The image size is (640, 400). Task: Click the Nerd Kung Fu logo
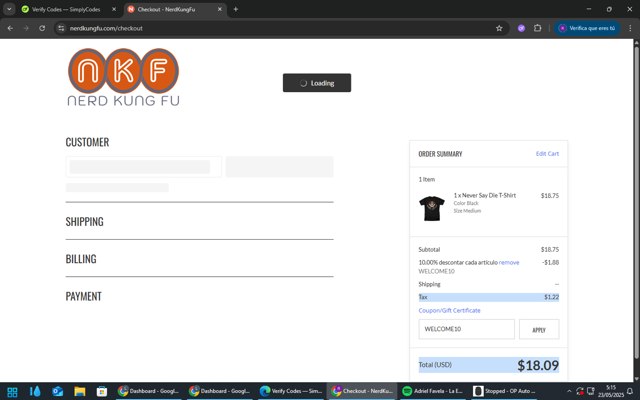tap(123, 77)
